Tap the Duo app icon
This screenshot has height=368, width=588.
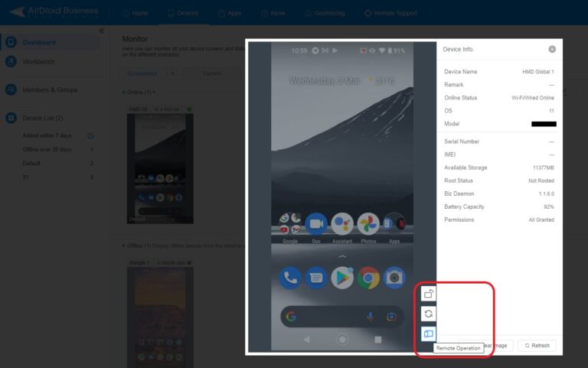(x=316, y=224)
